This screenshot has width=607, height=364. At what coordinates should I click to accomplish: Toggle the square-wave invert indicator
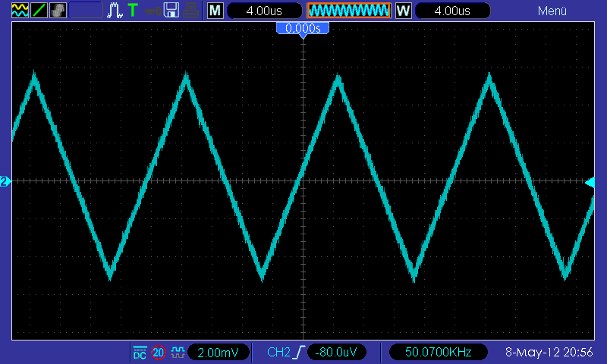(178, 353)
